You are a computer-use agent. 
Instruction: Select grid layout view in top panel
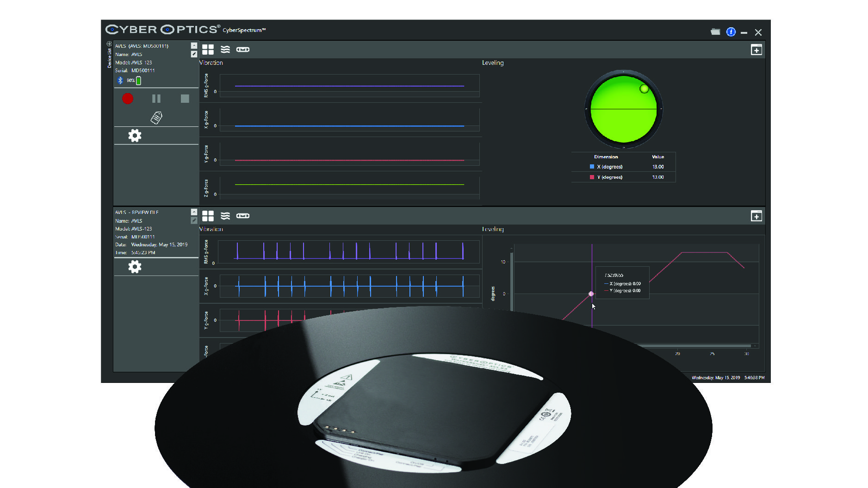(208, 50)
